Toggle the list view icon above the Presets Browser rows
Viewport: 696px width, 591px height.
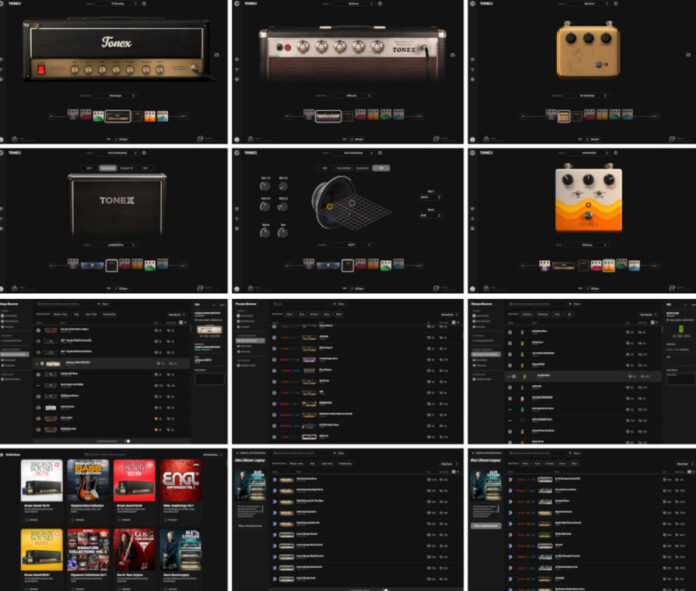coord(453,322)
